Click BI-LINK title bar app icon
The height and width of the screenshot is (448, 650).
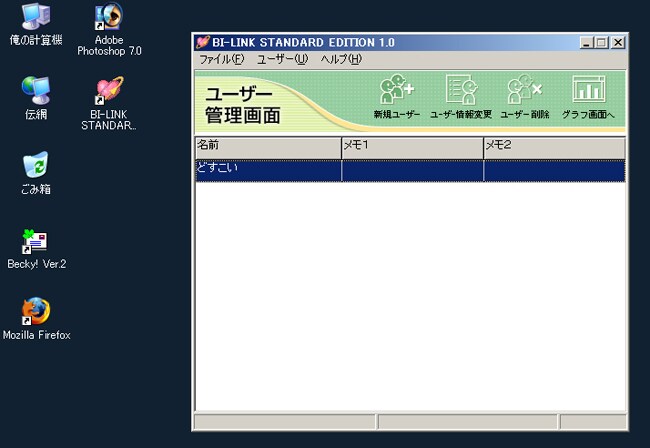203,42
